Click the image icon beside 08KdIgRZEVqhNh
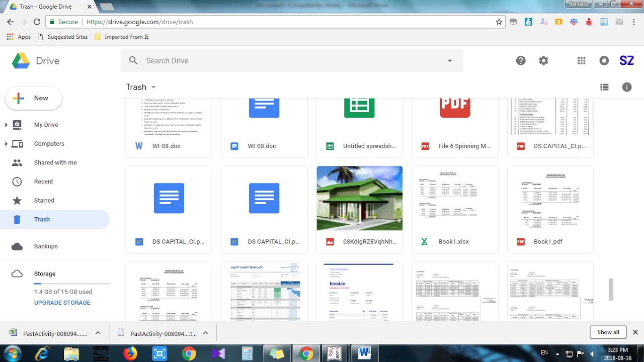The width and height of the screenshot is (644, 362). tap(330, 241)
